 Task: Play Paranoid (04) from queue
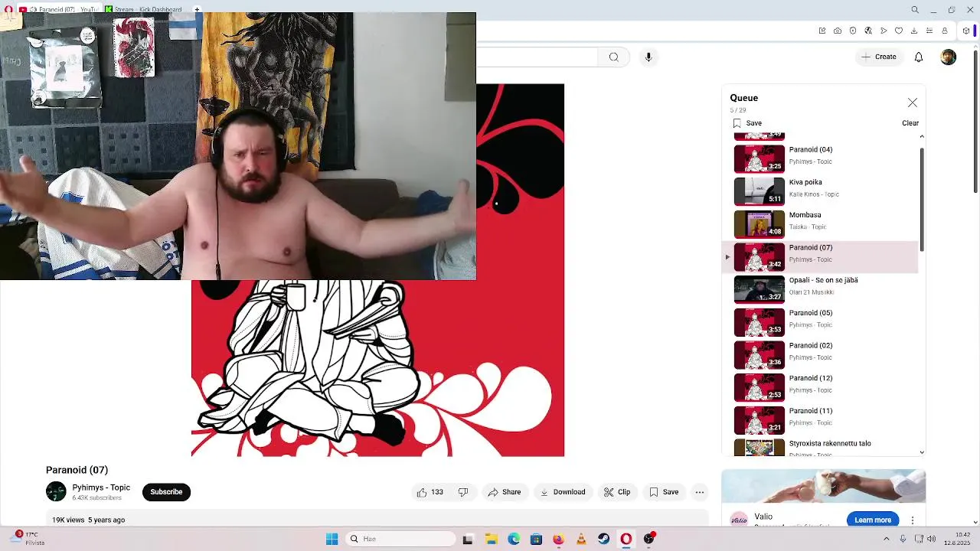coord(820,158)
